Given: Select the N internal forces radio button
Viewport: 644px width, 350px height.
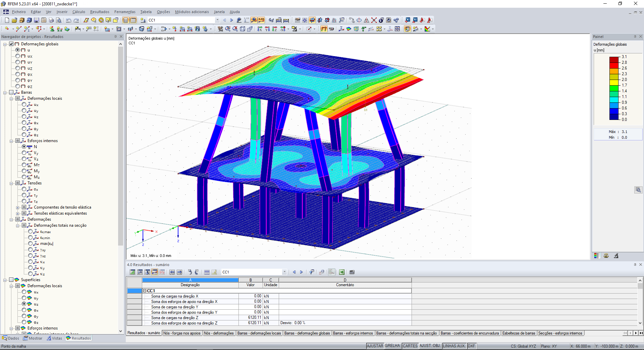Looking at the screenshot, I should click(24, 147).
